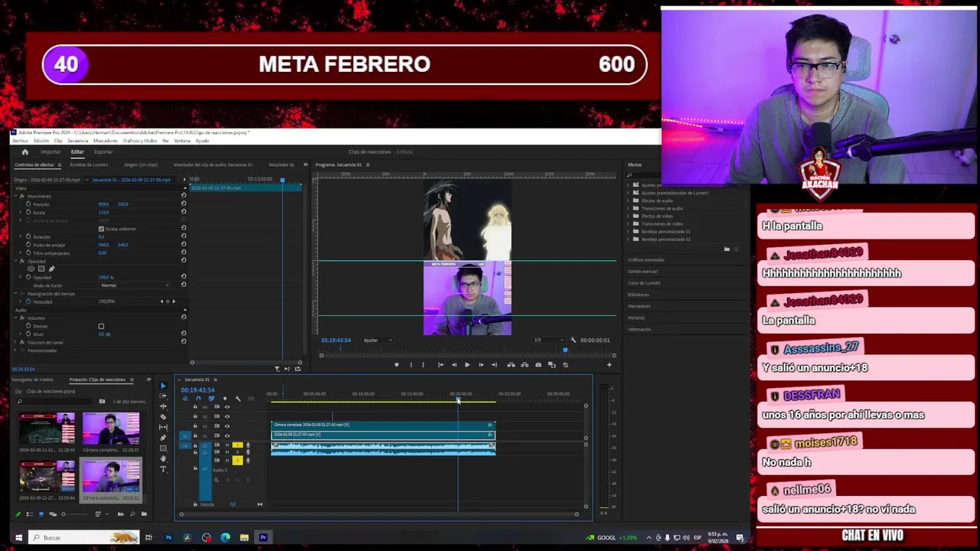Screen dimensions: 980x551
Task: Expand the Efectos de audio folder
Action: (629, 201)
